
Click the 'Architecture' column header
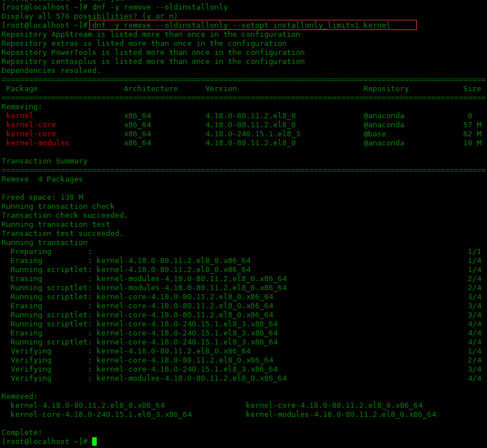(151, 89)
